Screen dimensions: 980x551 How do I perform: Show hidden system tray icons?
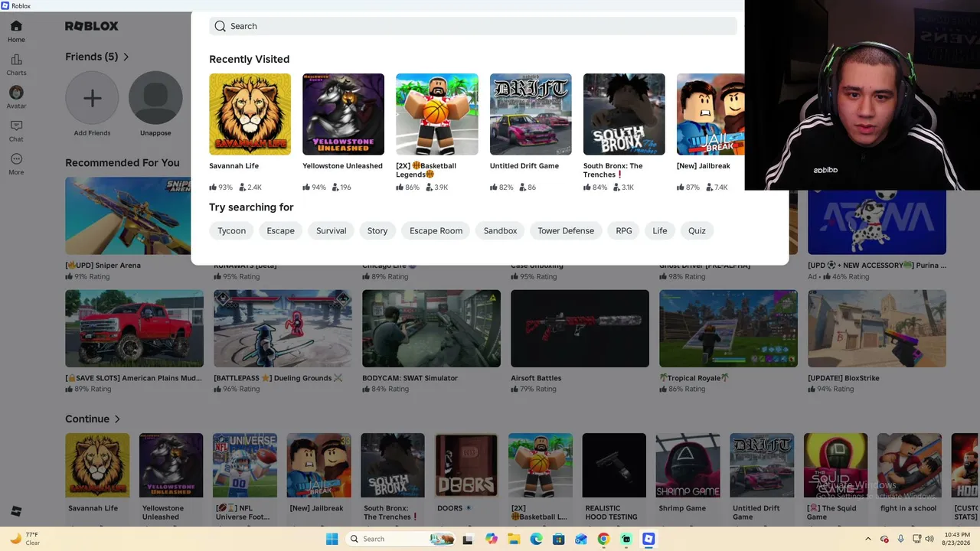[867, 539]
